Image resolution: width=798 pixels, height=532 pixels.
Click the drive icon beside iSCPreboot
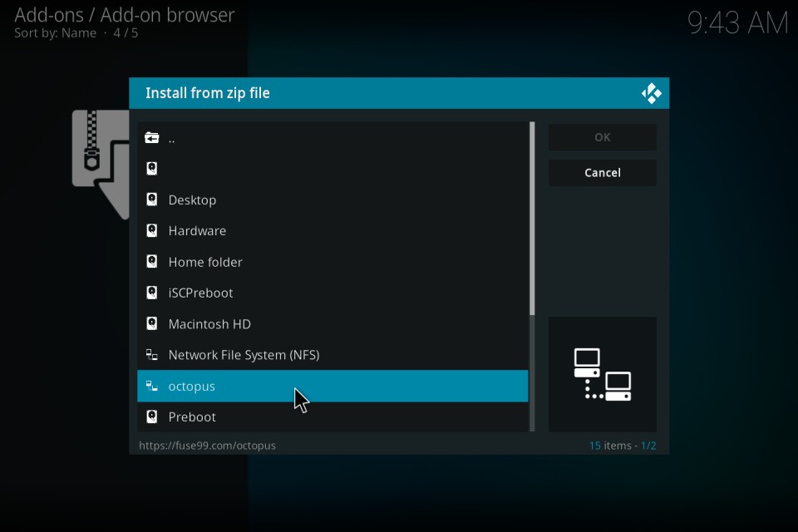tap(151, 293)
